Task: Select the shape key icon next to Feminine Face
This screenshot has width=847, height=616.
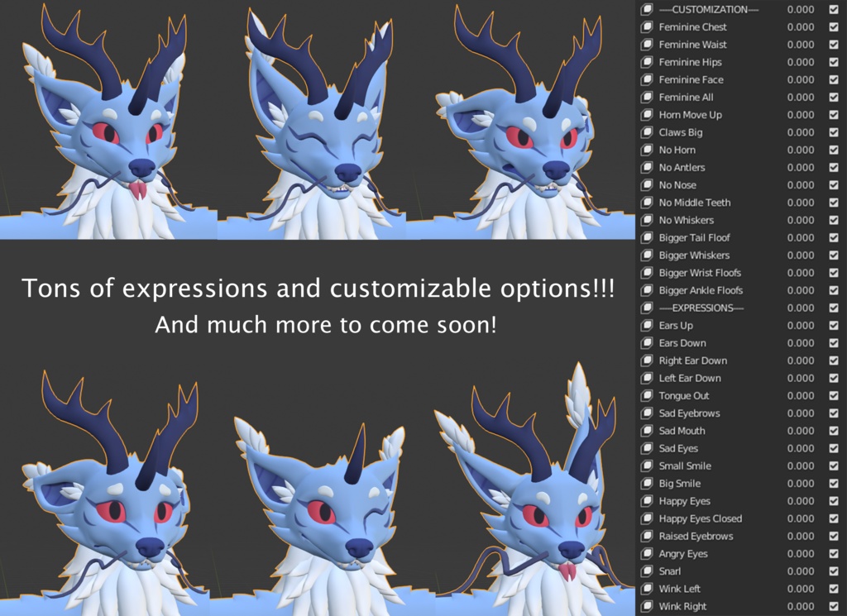Action: point(646,79)
